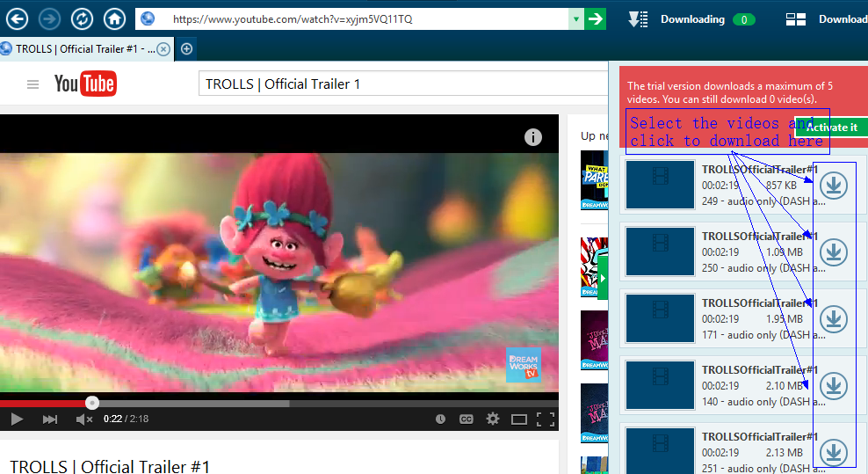Download the 2.10 MB audio item
The image size is (868, 474).
(x=834, y=386)
